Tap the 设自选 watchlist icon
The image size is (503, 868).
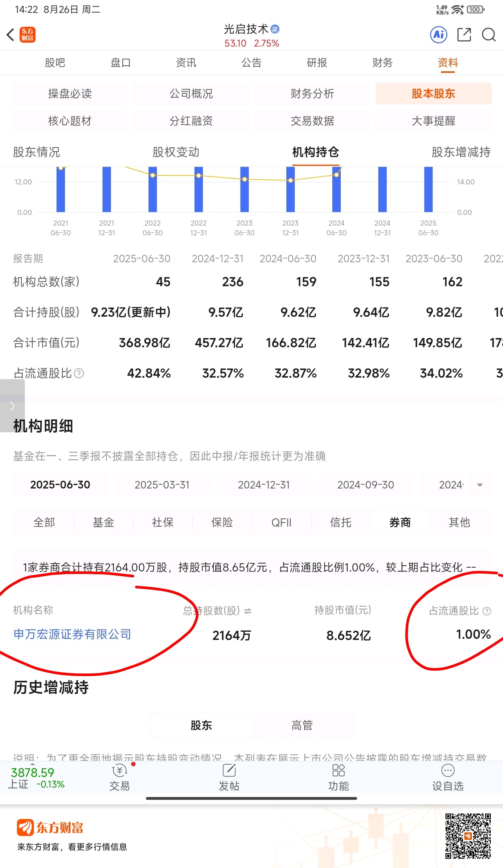[x=448, y=771]
